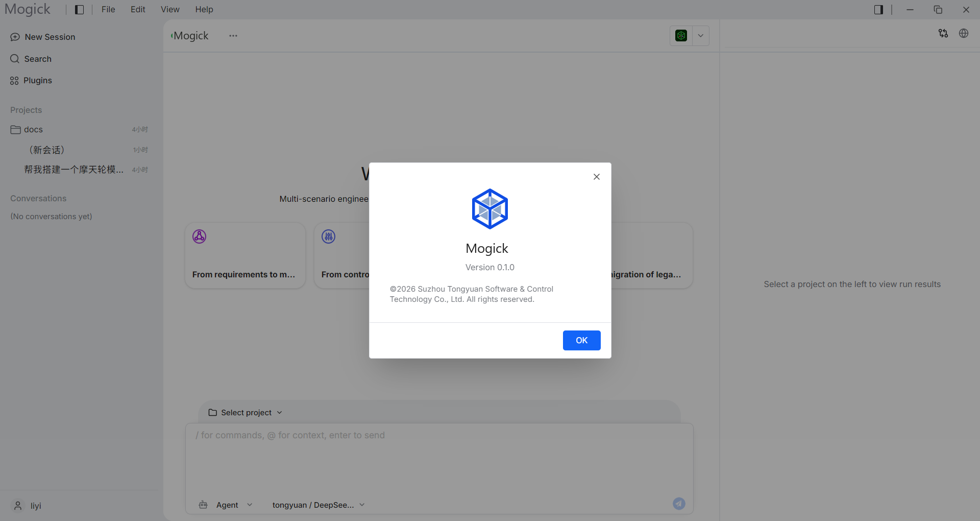Click the compare/branch icon in right panel
The image size is (980, 521).
tap(943, 33)
